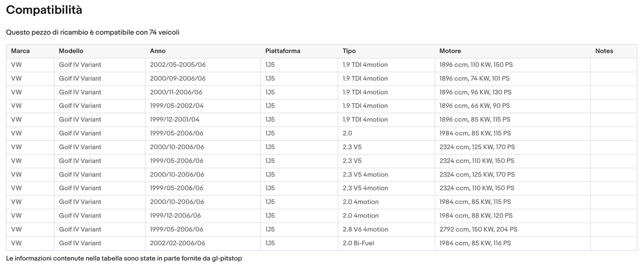The width and height of the screenshot is (644, 269).
Task: Click the Marca column header
Action: pyautogui.click(x=21, y=51)
